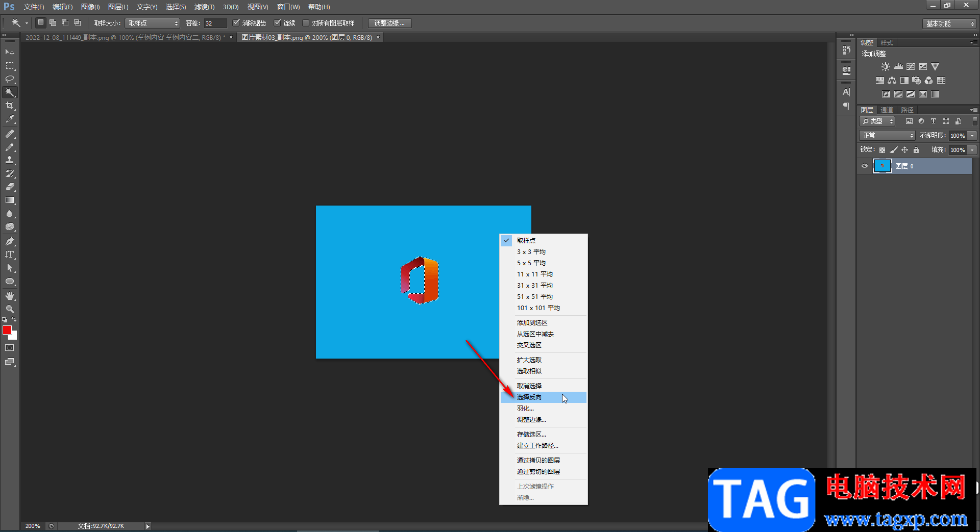Switch to the 路径 tab
The width and height of the screenshot is (980, 532).
point(907,110)
